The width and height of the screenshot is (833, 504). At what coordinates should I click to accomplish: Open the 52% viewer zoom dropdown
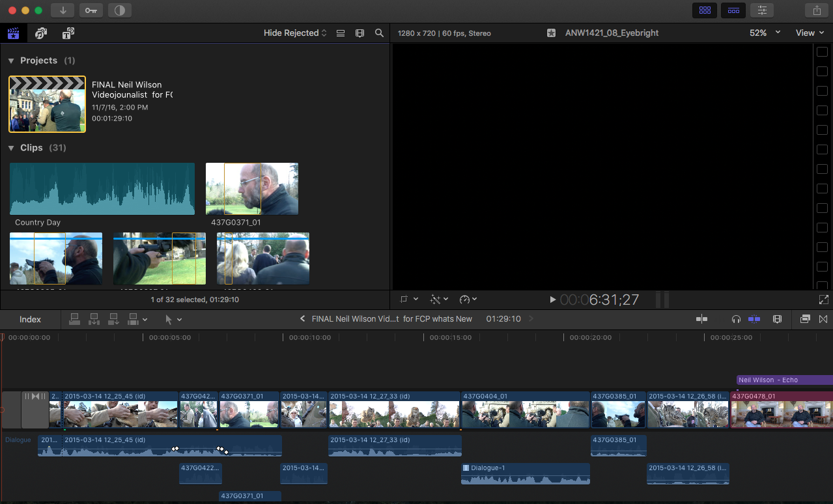click(x=764, y=33)
